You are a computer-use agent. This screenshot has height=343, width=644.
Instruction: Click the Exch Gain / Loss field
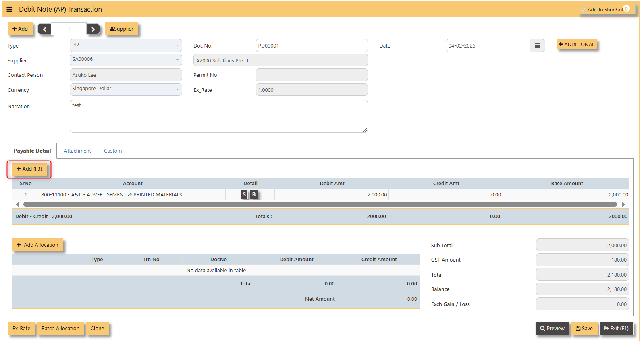coord(582,304)
